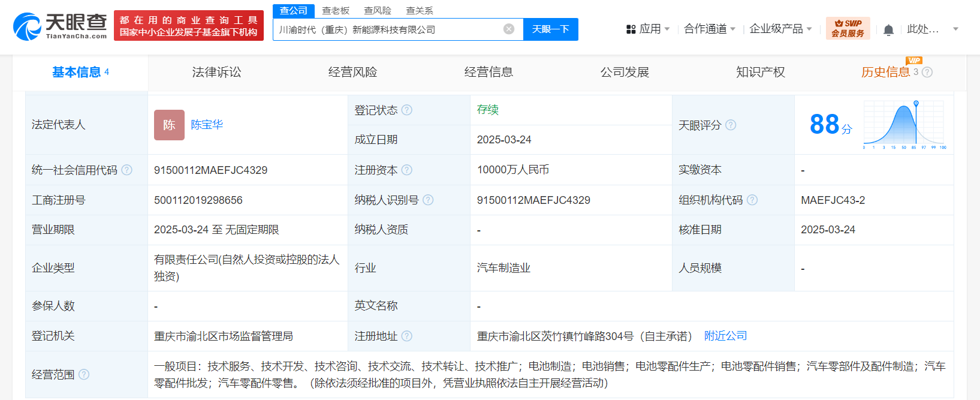The width and height of the screenshot is (980, 400).
Task: Click help icon next to 注册地址
Action: pos(407,336)
